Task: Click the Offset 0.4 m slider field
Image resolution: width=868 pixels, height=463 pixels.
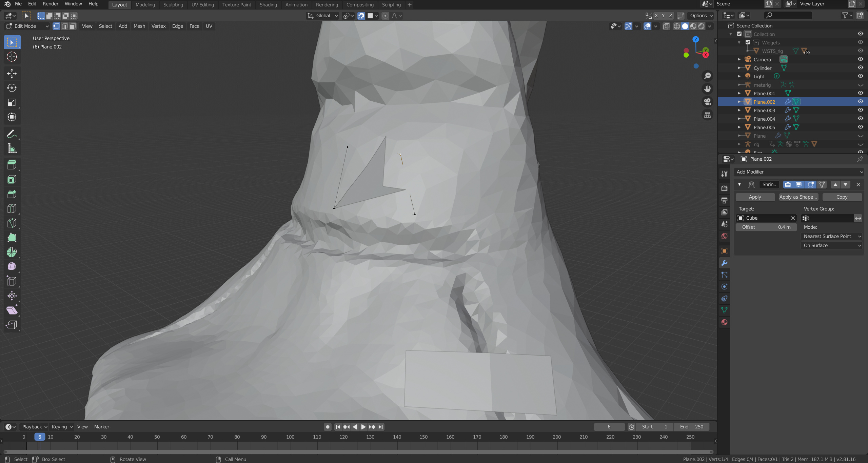Action: coord(766,227)
